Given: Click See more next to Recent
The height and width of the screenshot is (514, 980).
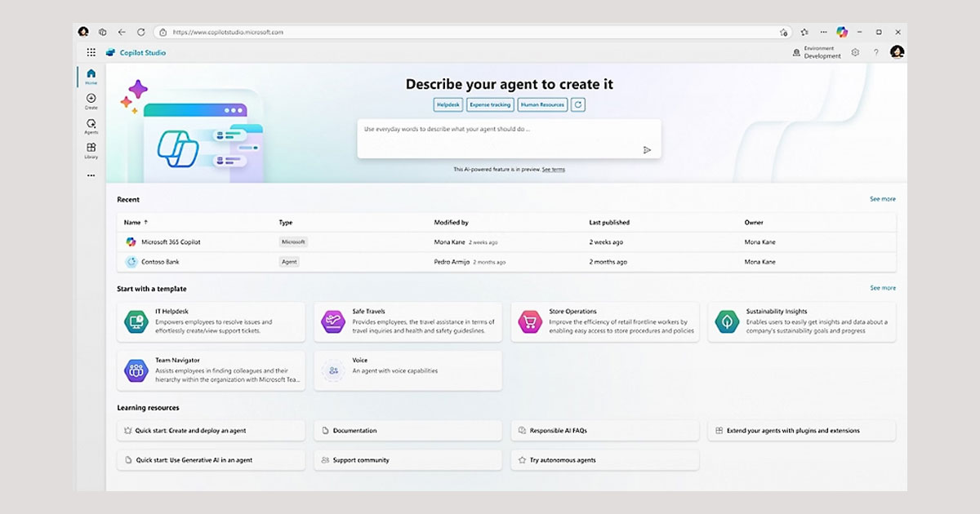Looking at the screenshot, I should (882, 199).
